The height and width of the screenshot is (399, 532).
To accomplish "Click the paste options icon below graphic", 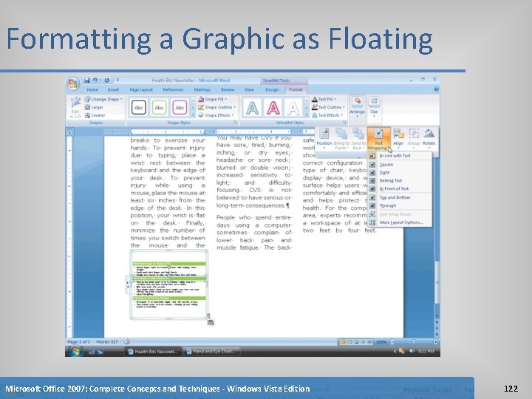I will click(x=211, y=322).
